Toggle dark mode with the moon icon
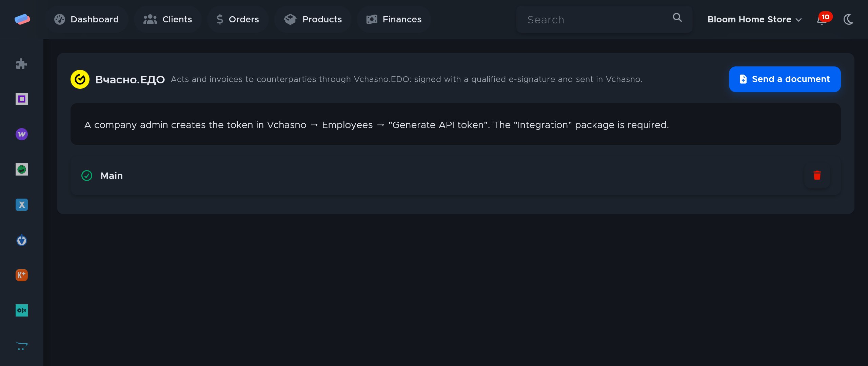 click(848, 19)
